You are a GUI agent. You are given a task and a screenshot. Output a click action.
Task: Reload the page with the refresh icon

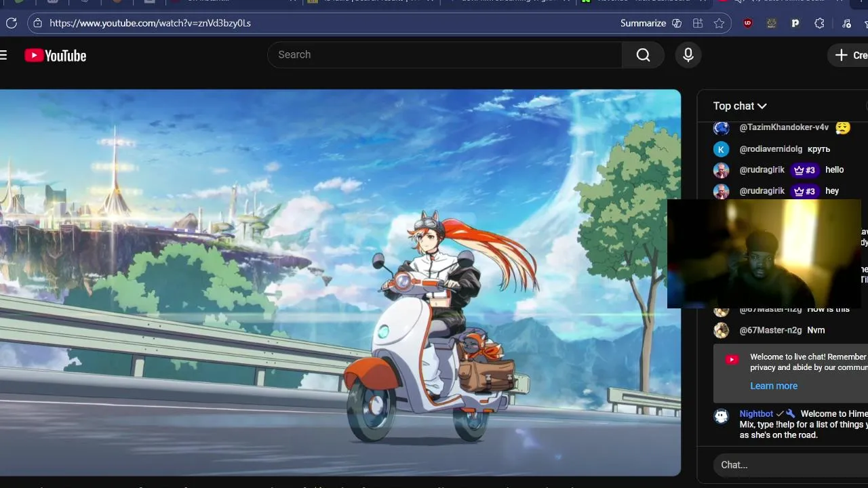pyautogui.click(x=11, y=23)
